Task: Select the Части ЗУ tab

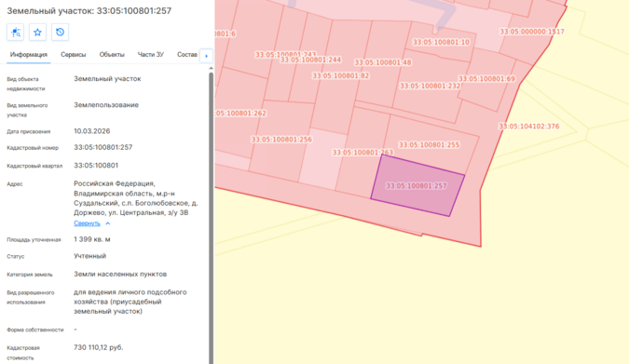Action: (150, 55)
